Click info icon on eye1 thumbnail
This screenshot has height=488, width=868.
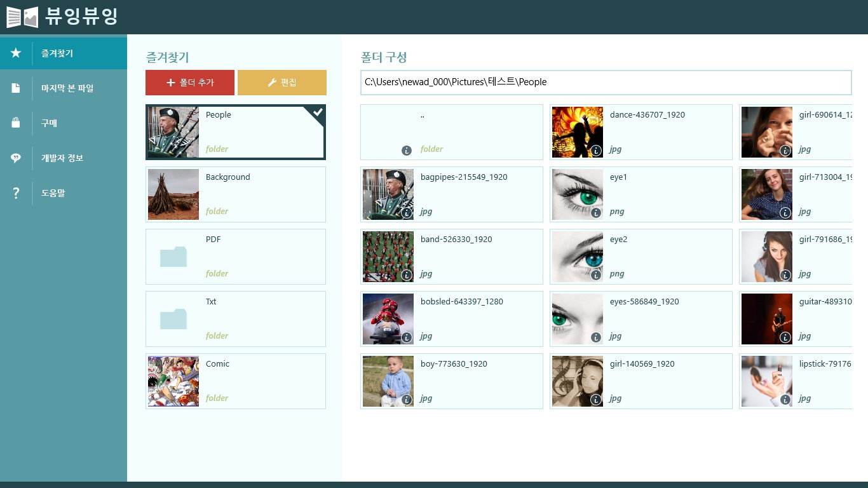[x=596, y=213]
